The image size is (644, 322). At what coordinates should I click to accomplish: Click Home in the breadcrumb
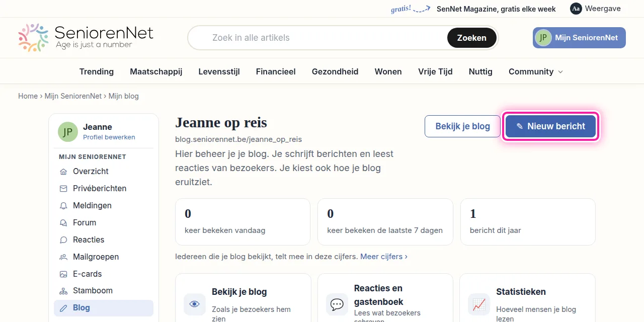click(28, 96)
